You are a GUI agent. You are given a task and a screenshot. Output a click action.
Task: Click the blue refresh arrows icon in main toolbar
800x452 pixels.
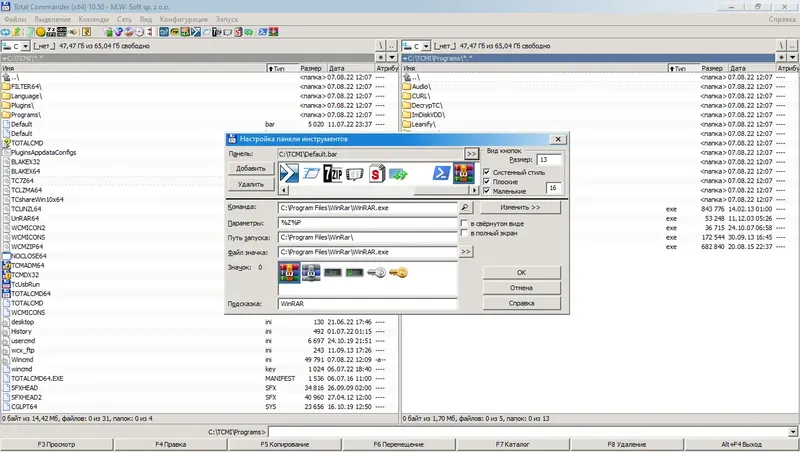pos(5,32)
